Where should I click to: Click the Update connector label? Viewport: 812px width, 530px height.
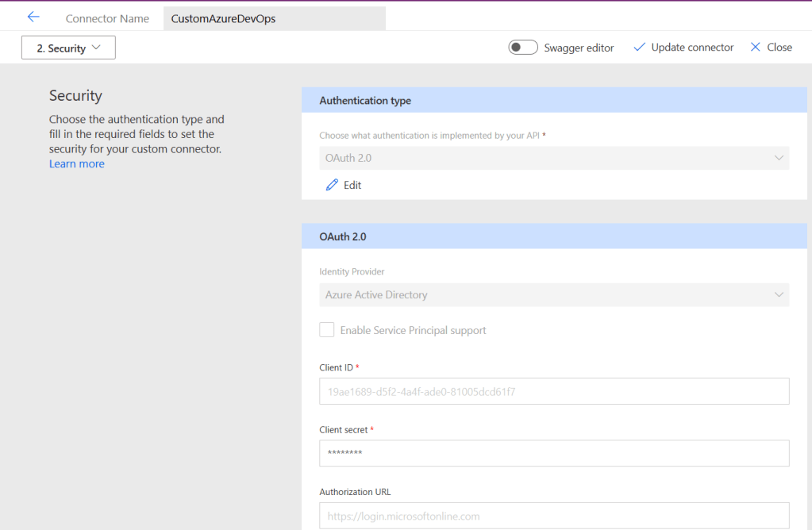pyautogui.click(x=692, y=48)
